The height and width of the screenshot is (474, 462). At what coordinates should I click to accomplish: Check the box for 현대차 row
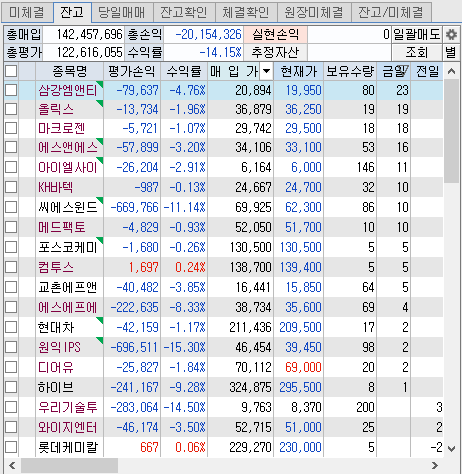(x=11, y=327)
